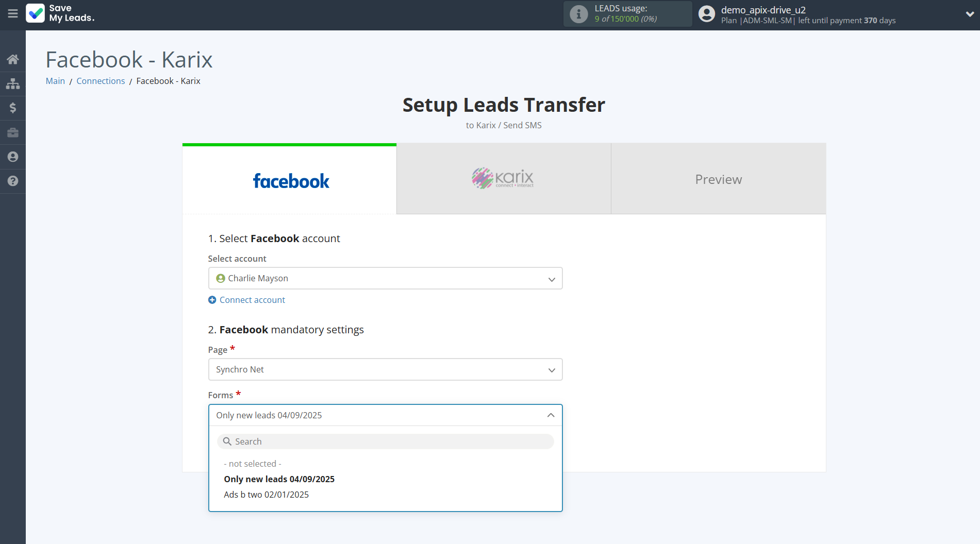
Task: Click the SaveMyLeads logo icon
Action: coord(35,13)
